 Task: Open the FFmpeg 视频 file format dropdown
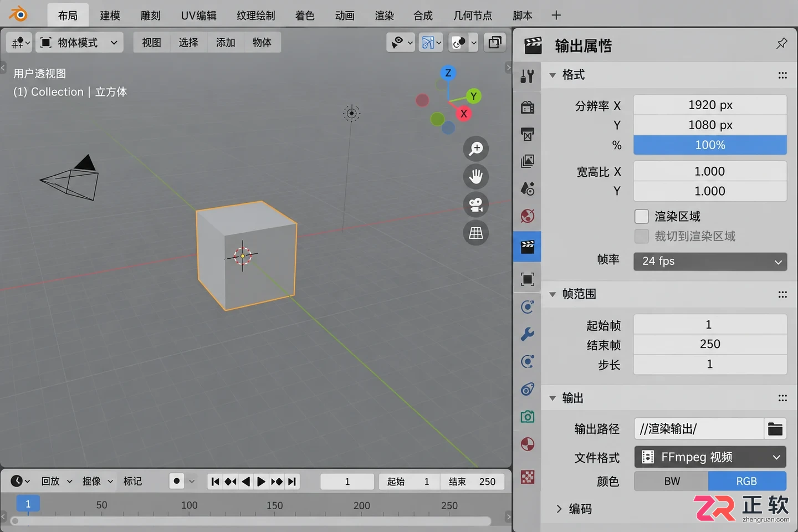point(710,457)
